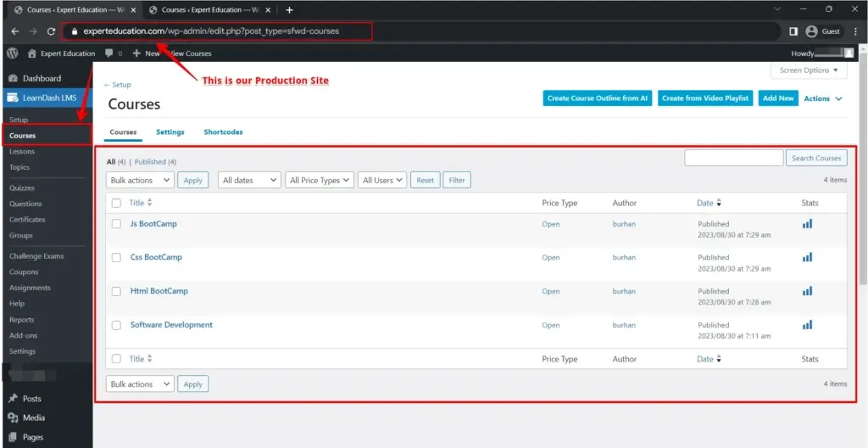View stats icon for Html BootCamp
The height and width of the screenshot is (448, 868).
click(807, 290)
